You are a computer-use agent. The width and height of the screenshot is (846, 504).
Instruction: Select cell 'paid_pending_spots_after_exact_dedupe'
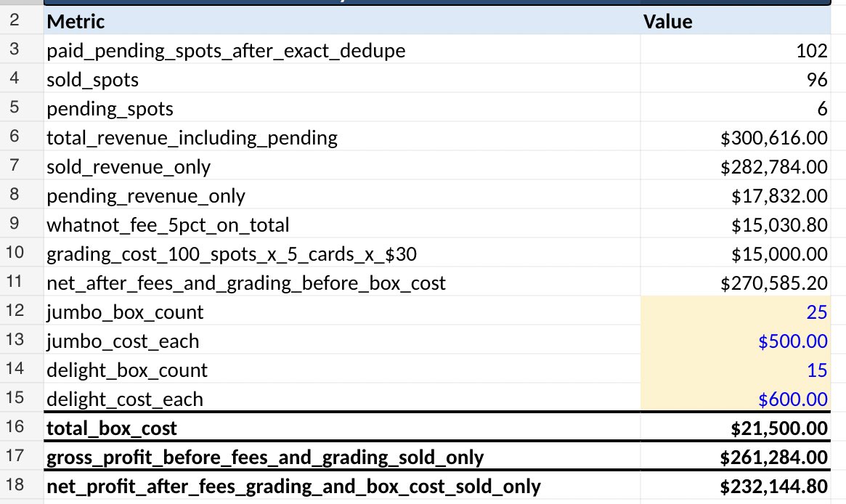click(342, 49)
